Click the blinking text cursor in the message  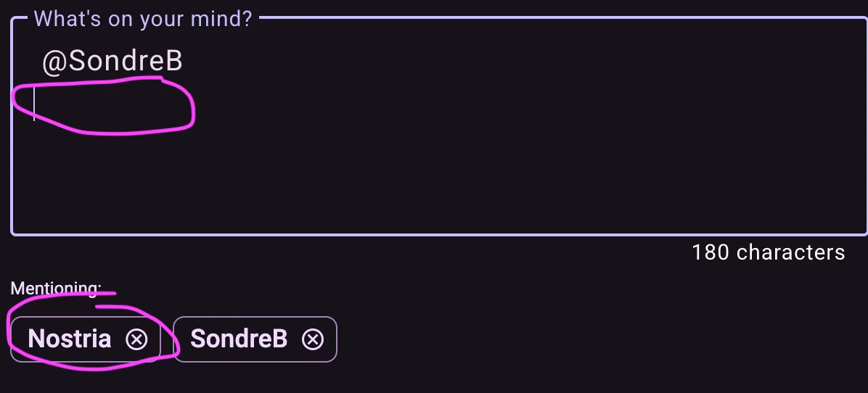point(34,104)
